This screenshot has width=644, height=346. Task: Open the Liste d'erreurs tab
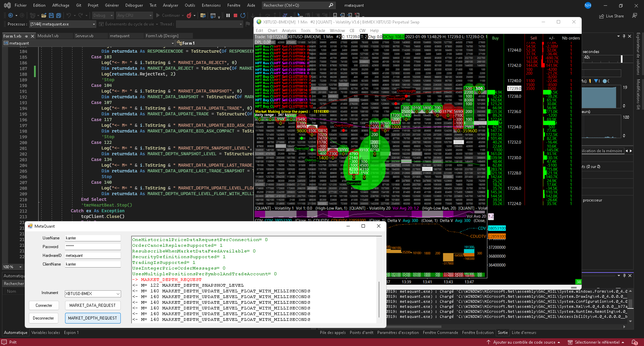[x=524, y=333]
